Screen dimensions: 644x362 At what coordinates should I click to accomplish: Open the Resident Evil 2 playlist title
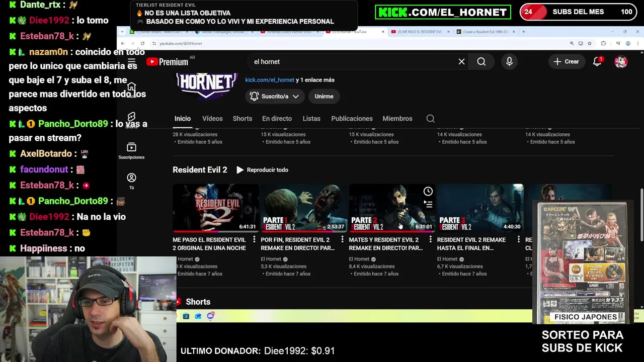pyautogui.click(x=200, y=170)
